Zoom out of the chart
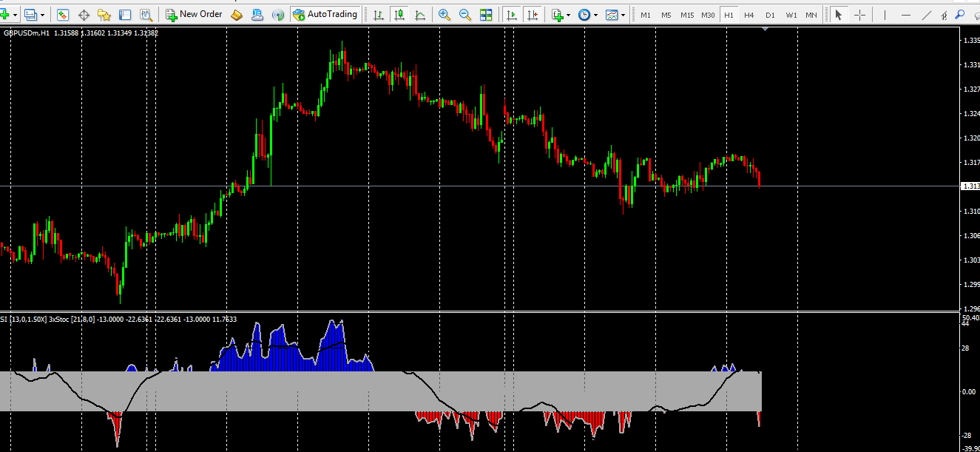 point(465,14)
